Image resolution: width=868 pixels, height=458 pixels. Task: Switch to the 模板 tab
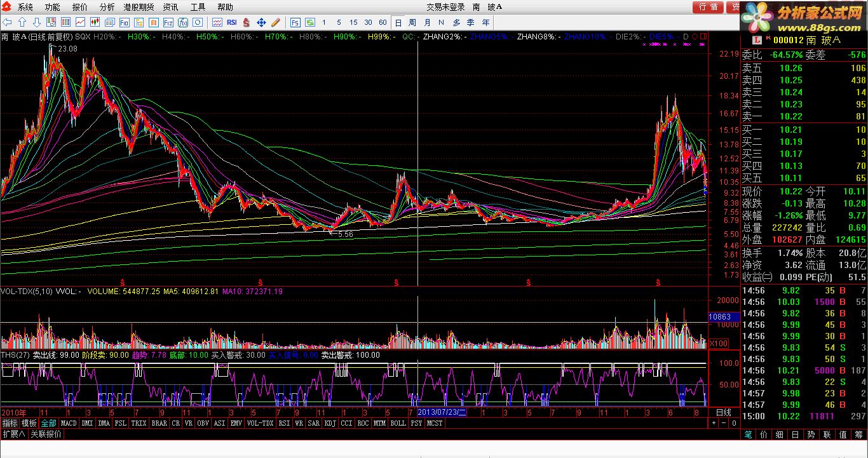tap(29, 423)
